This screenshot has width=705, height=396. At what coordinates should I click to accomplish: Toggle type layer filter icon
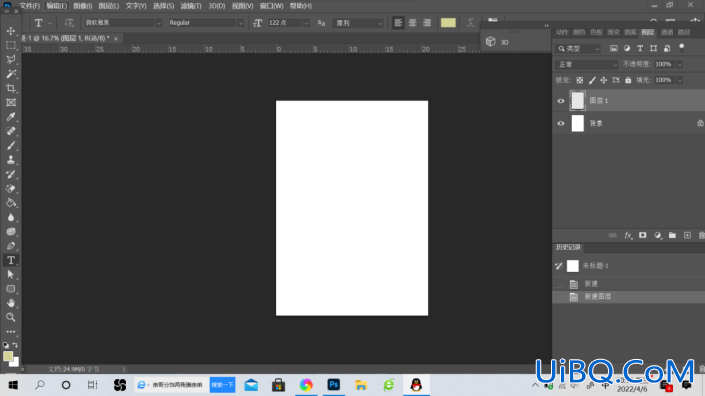[640, 49]
